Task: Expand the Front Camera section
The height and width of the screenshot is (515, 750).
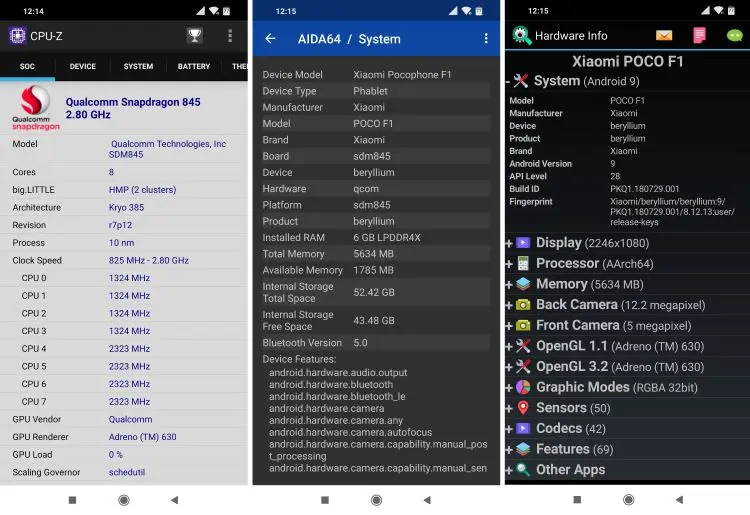Action: pos(628,325)
